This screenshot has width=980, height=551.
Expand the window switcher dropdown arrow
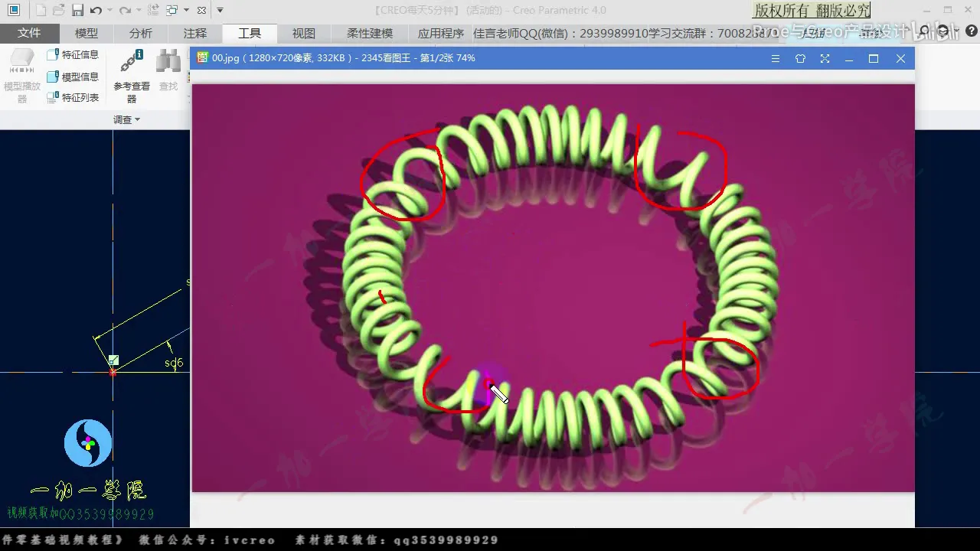[x=186, y=11]
